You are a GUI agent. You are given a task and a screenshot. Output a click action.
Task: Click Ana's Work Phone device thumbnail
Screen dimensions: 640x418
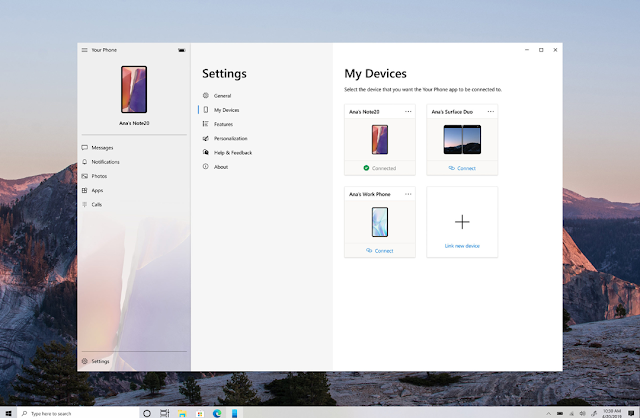pyautogui.click(x=380, y=222)
